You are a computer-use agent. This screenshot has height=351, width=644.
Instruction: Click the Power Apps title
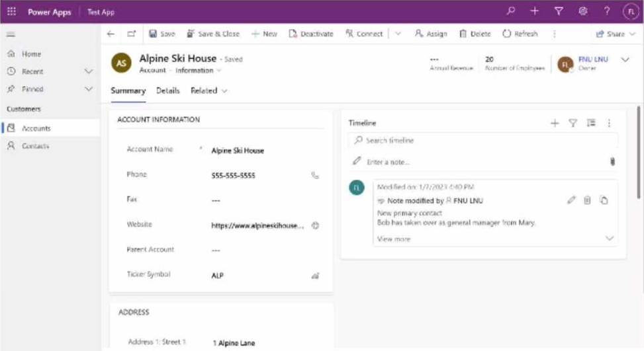point(49,12)
